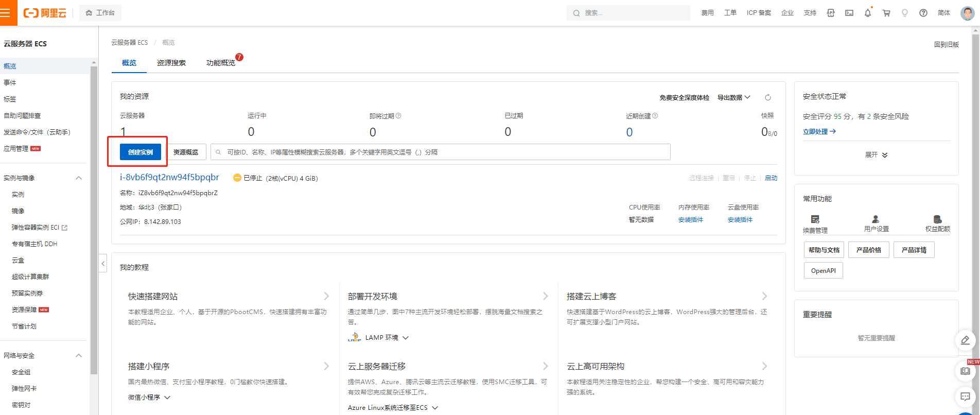
Task: Click the sidebar vertical scrollbar
Action: tap(94, 221)
